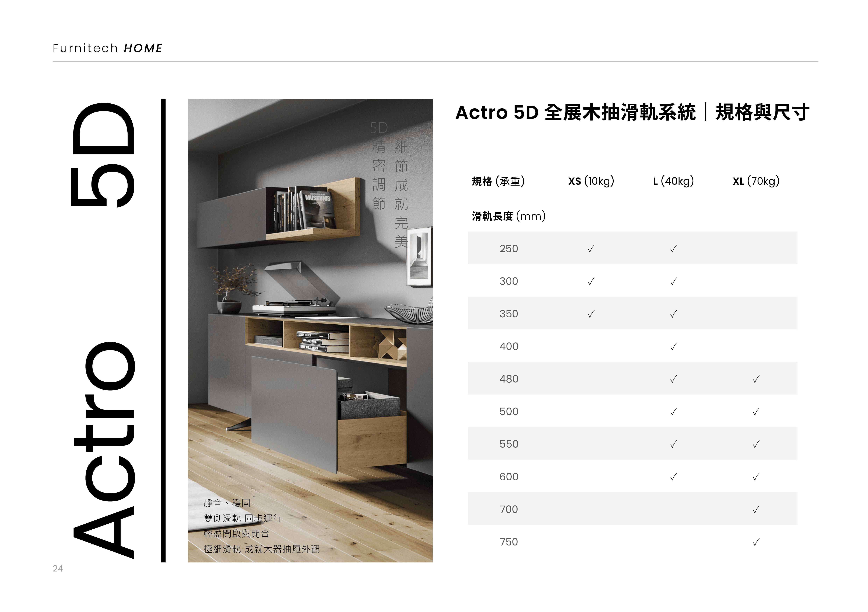Click the furniture cabinet product photo
868x612 pixels.
coord(310,331)
